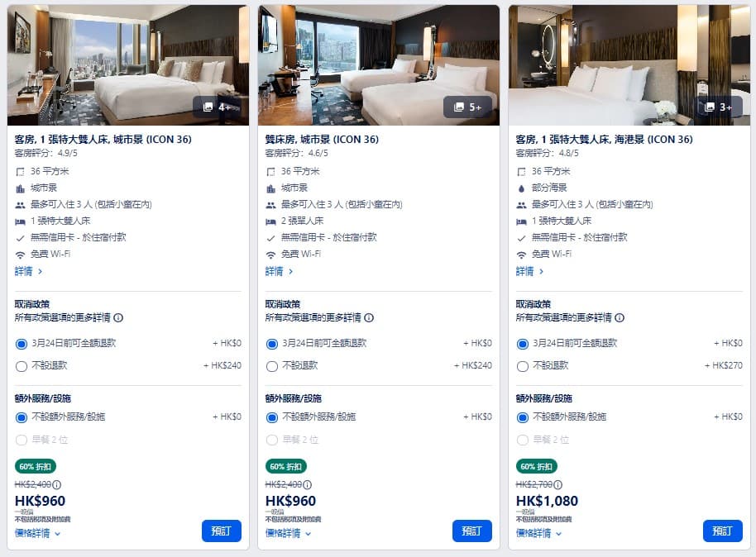Click 預訂 button for HK$1,080 room
This screenshot has width=756, height=557.
coord(722,531)
